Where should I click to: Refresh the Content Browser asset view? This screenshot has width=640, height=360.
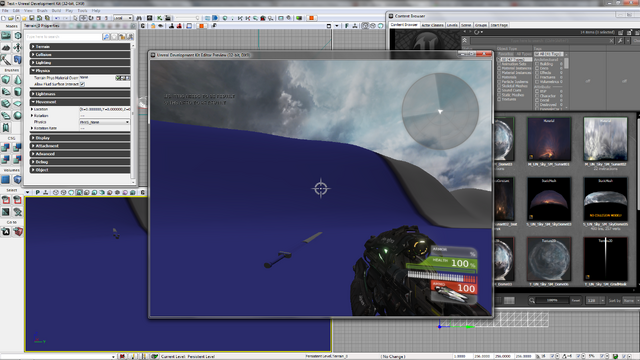click(476, 32)
